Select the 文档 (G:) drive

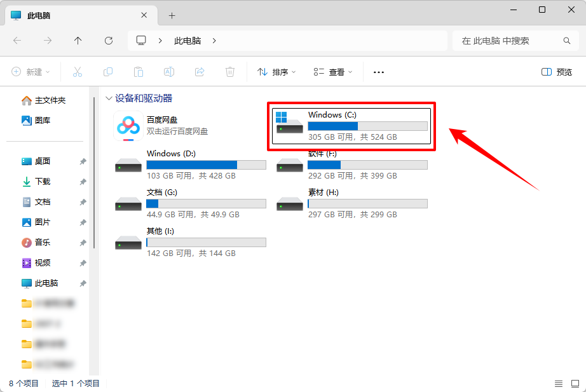point(191,204)
